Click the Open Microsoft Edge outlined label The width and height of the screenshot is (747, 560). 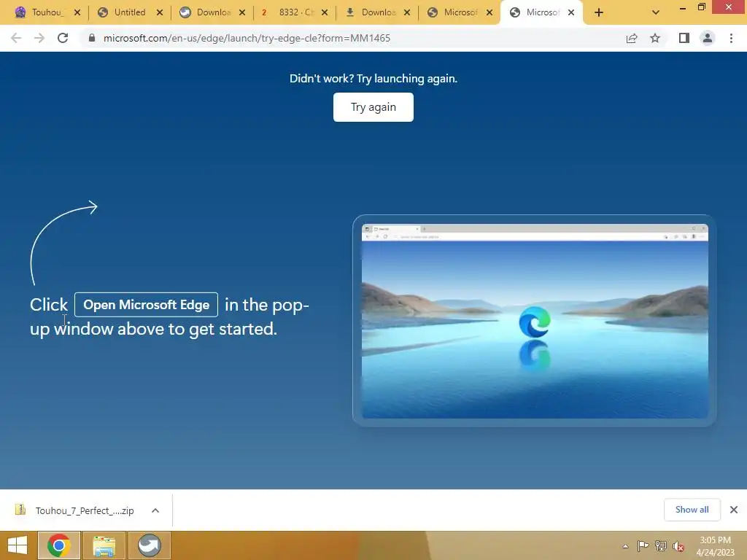click(x=146, y=305)
